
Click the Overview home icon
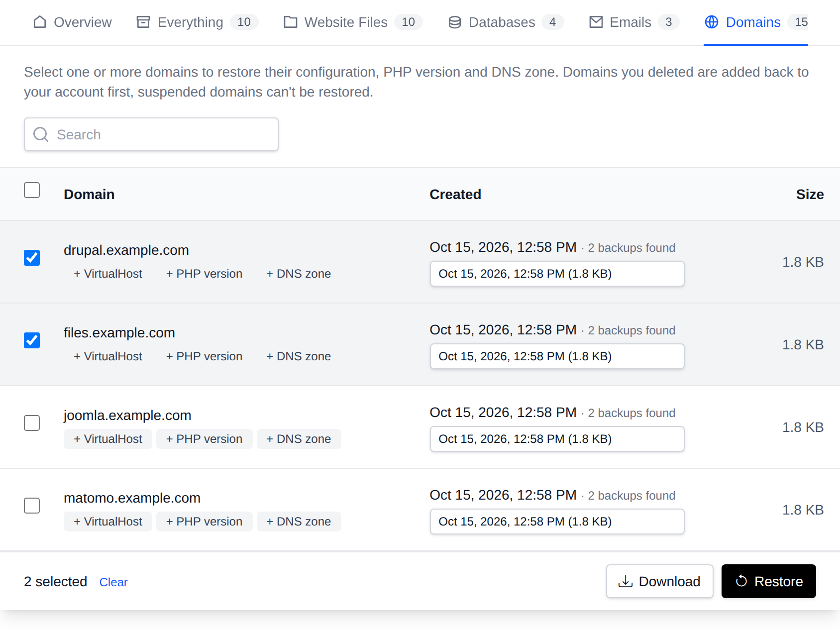click(x=40, y=22)
